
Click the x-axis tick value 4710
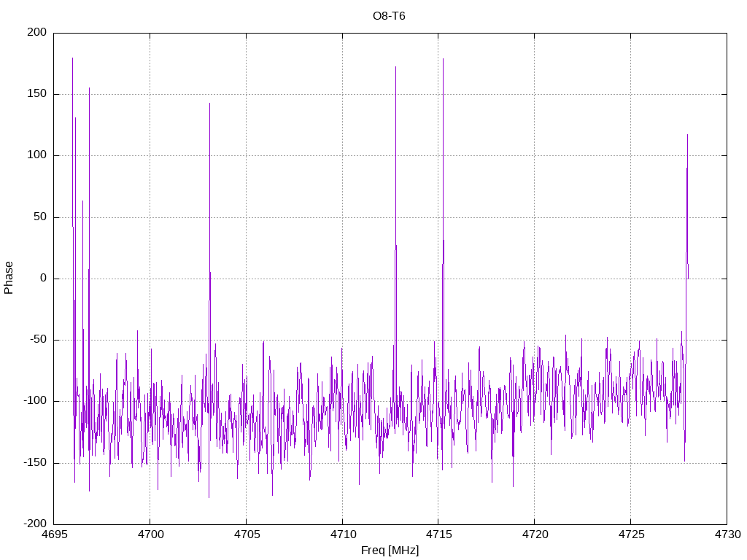coord(343,534)
